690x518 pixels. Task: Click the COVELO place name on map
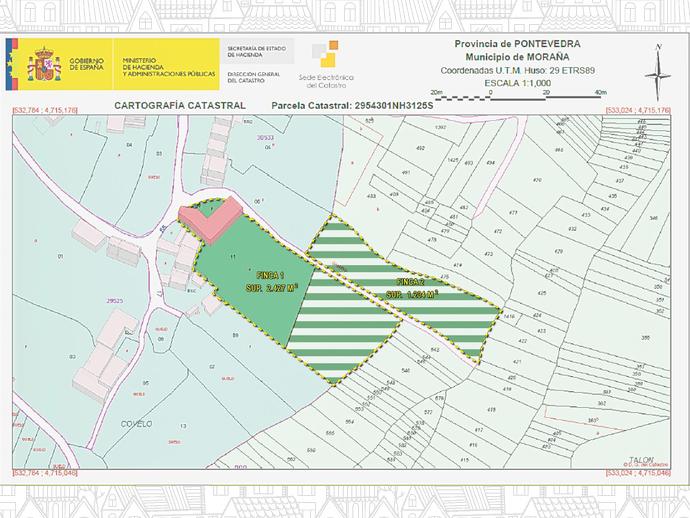[x=135, y=423]
